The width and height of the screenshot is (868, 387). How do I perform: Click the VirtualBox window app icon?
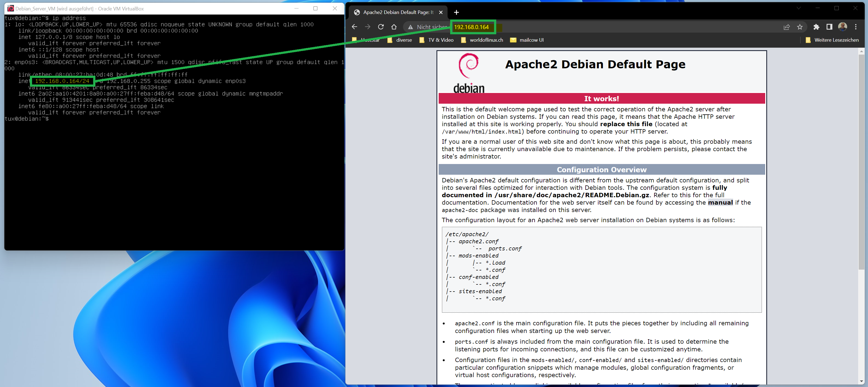[10, 9]
